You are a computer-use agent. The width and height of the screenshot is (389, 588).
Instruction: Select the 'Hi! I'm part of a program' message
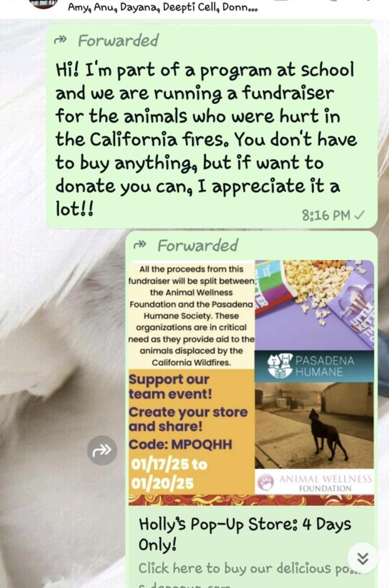click(206, 140)
